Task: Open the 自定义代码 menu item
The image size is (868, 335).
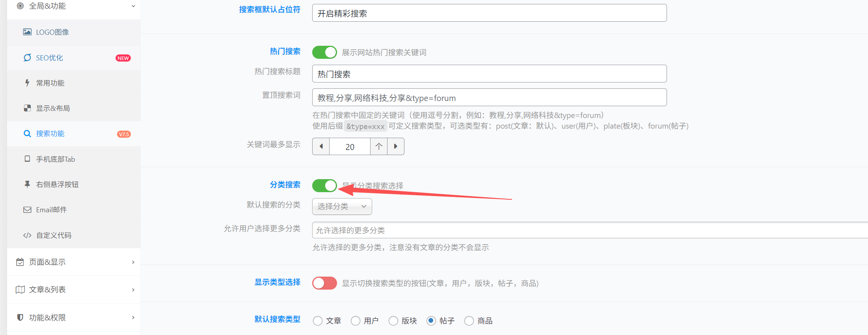Action: point(54,236)
